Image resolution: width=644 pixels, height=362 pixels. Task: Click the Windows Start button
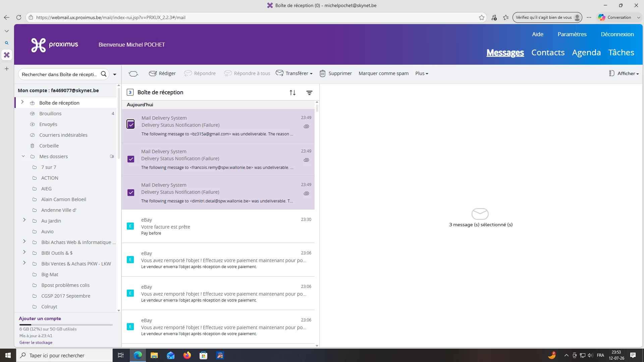click(8, 355)
